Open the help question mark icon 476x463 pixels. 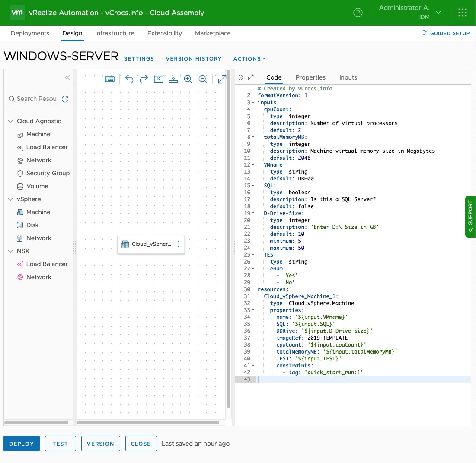(358, 13)
